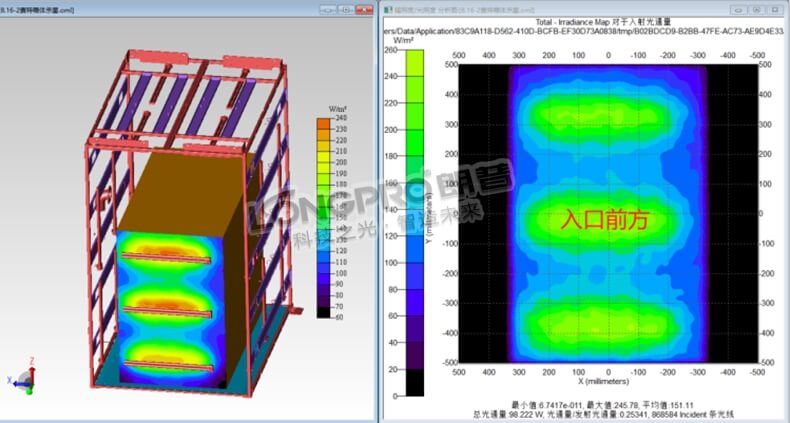Close the irradiance map analysis window
The height and width of the screenshot is (423, 790).
click(x=777, y=8)
